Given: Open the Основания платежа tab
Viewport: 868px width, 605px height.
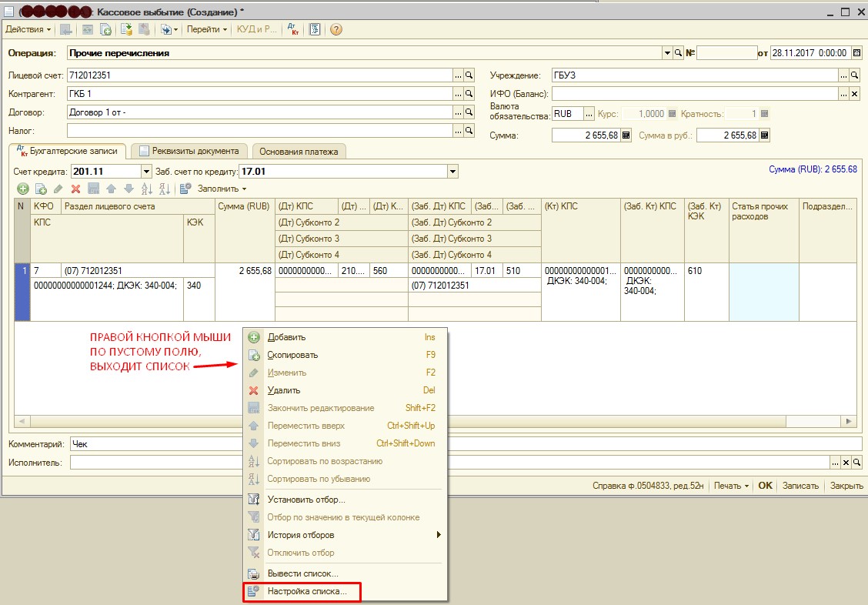Looking at the screenshot, I should (299, 151).
